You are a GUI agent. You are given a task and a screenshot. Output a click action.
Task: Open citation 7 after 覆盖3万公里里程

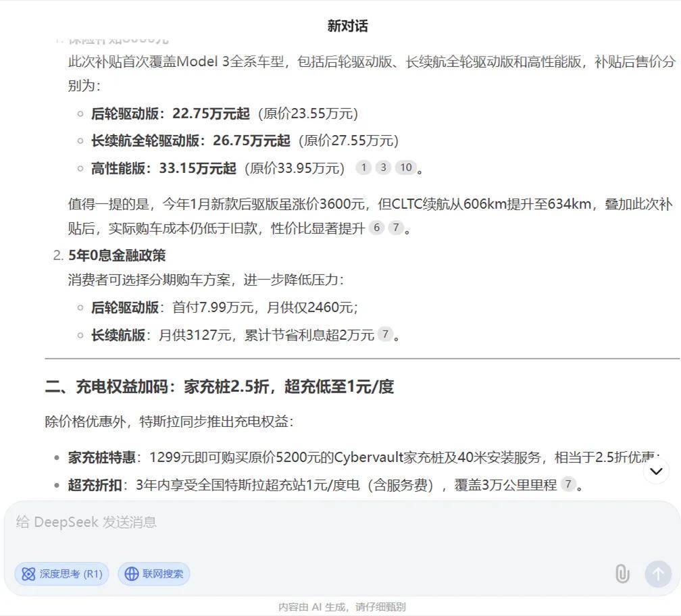point(568,484)
